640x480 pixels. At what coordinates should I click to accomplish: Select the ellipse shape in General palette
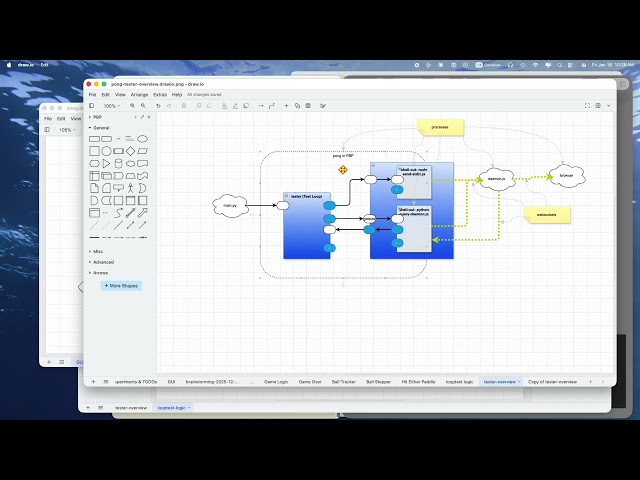coord(142,139)
